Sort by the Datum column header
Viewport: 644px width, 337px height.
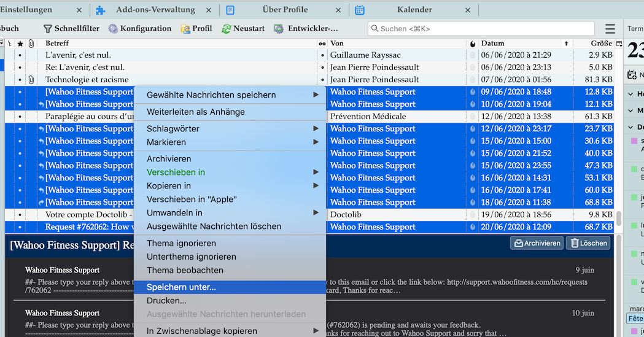click(x=526, y=44)
